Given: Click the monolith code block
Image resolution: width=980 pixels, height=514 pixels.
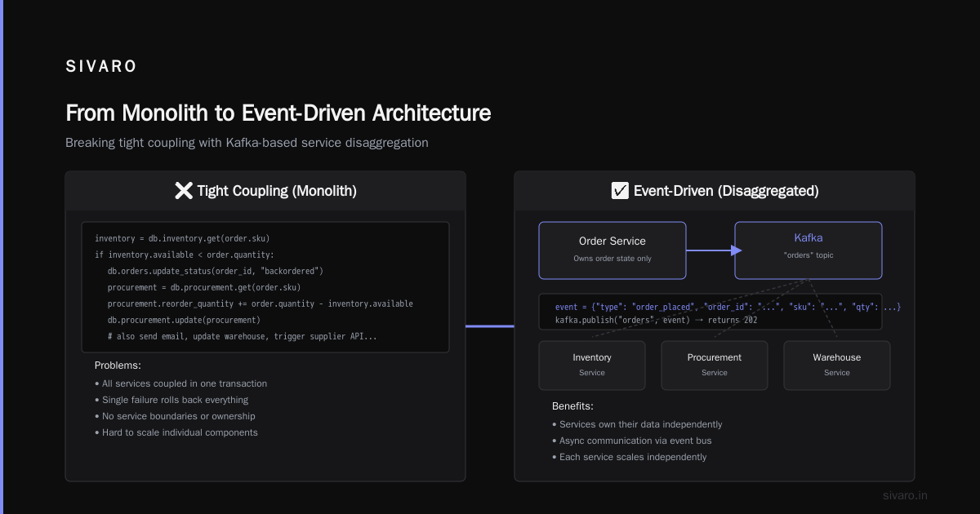Looking at the screenshot, I should point(265,287).
